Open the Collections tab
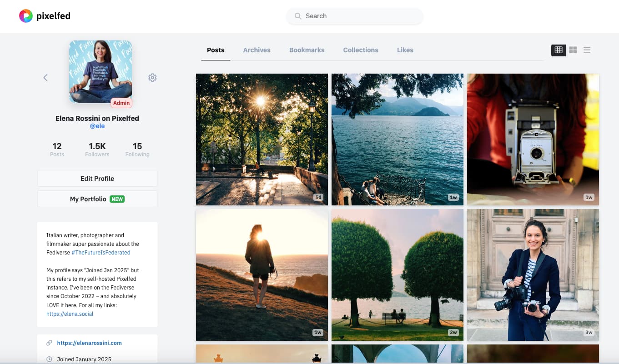The width and height of the screenshot is (619, 364). (361, 50)
